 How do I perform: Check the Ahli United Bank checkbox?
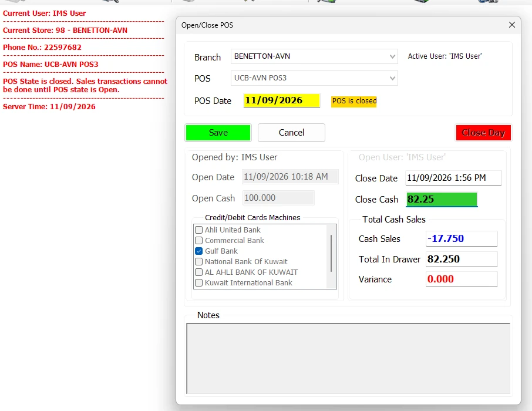click(199, 230)
